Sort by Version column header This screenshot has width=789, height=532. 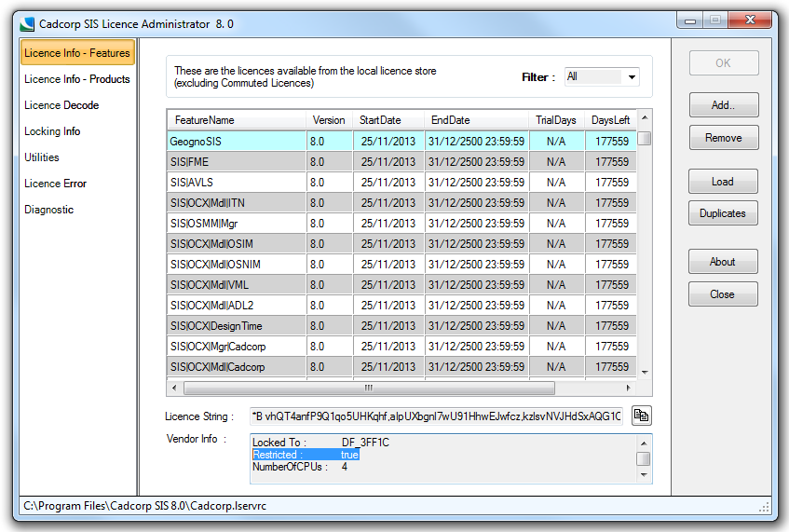pyautogui.click(x=329, y=120)
